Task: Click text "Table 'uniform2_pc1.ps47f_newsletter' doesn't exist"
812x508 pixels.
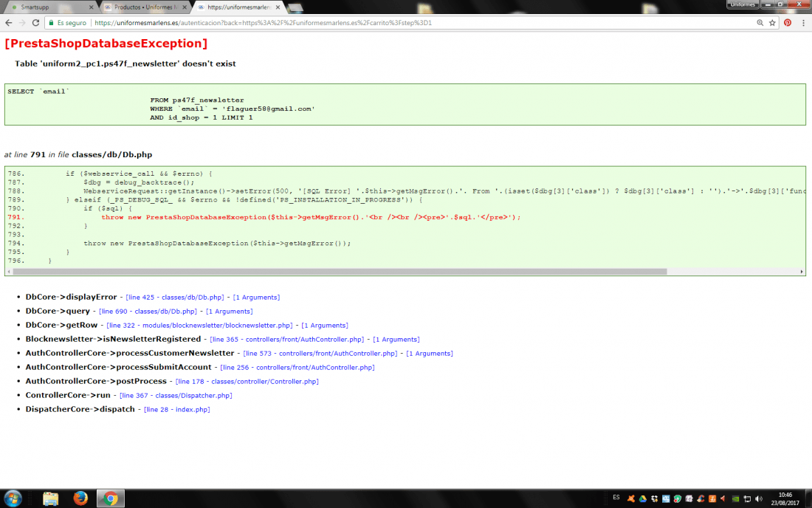Action: click(x=125, y=63)
